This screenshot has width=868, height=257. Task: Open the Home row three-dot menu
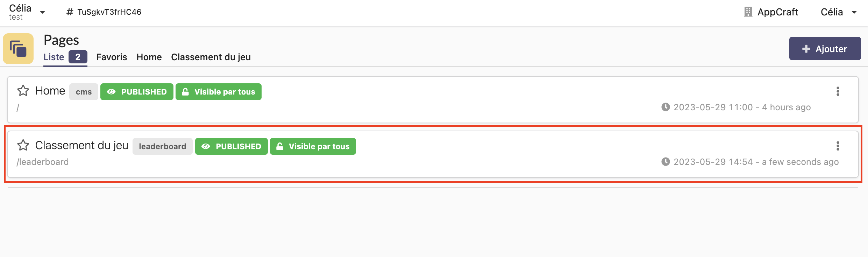(838, 91)
